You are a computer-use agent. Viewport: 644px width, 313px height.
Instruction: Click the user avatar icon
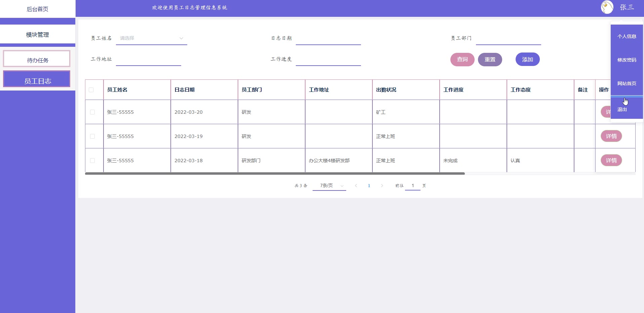click(x=607, y=7)
